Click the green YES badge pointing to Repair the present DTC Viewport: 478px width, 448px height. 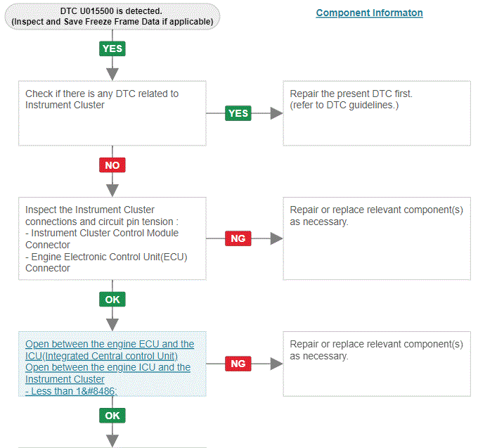point(238,113)
